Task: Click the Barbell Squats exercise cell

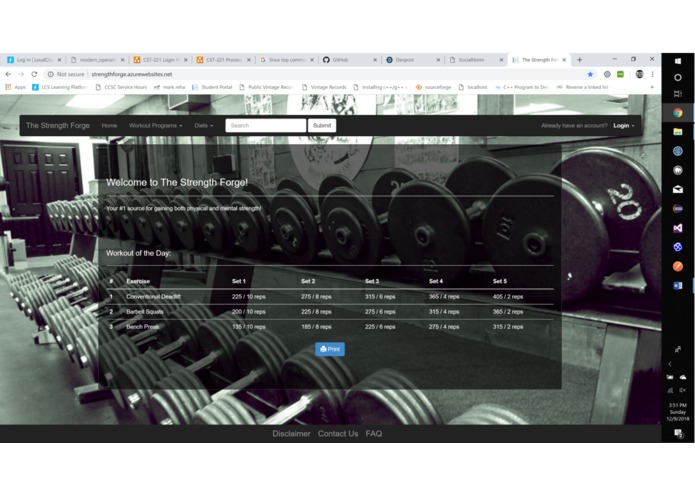Action: pyautogui.click(x=145, y=311)
